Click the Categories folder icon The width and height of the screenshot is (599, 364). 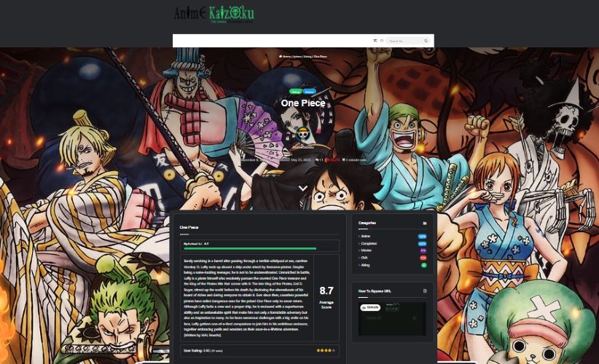coord(425,223)
